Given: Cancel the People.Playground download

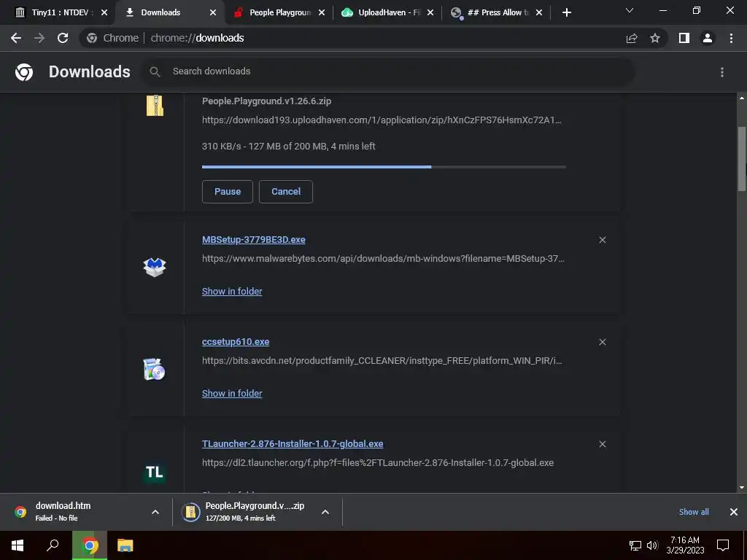Looking at the screenshot, I should [286, 192].
